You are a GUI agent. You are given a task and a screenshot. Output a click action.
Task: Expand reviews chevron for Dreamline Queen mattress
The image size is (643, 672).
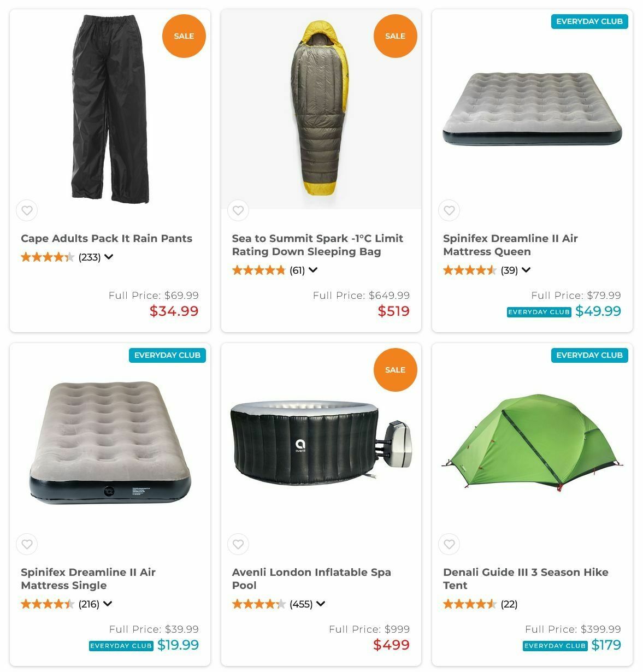pos(526,270)
